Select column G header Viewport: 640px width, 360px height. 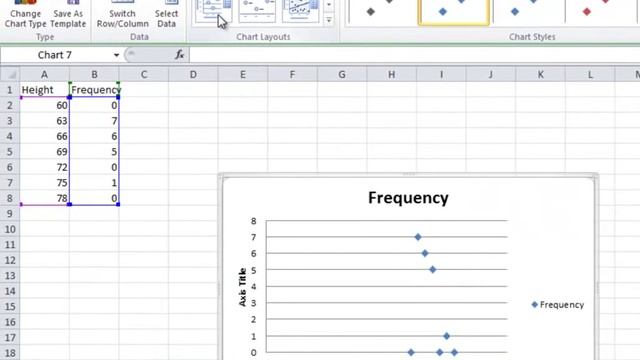(x=342, y=75)
